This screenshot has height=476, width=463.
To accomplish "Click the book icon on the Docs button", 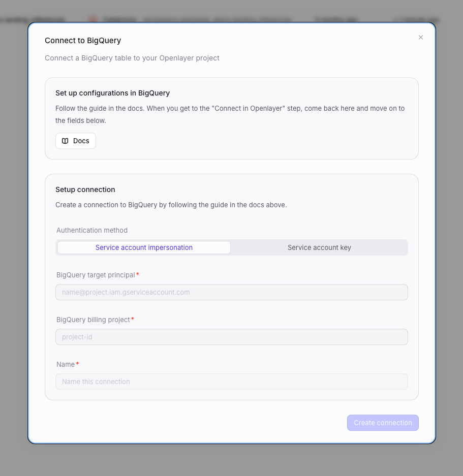I will 65,141.
